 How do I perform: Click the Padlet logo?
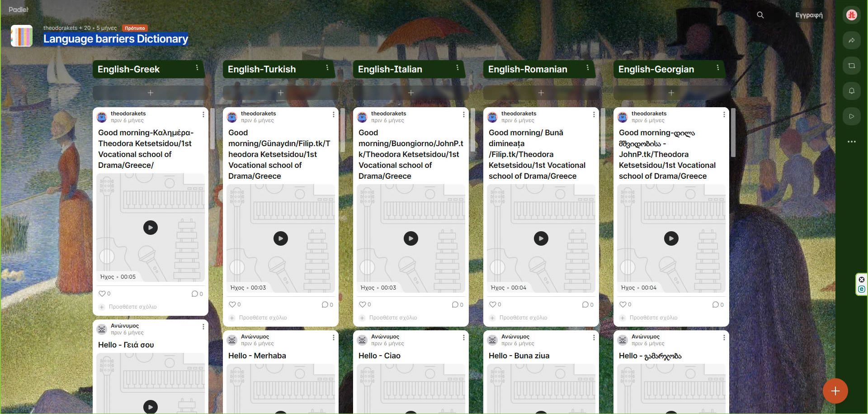[19, 10]
